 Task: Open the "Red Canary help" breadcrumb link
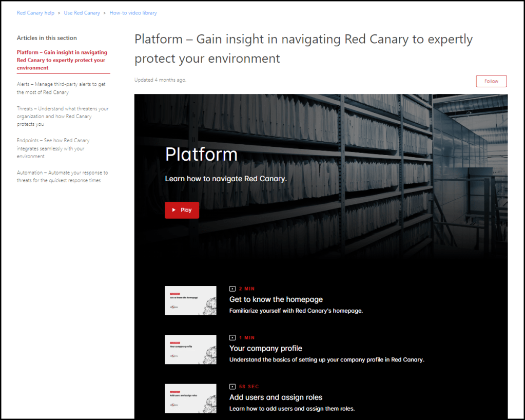(35, 12)
